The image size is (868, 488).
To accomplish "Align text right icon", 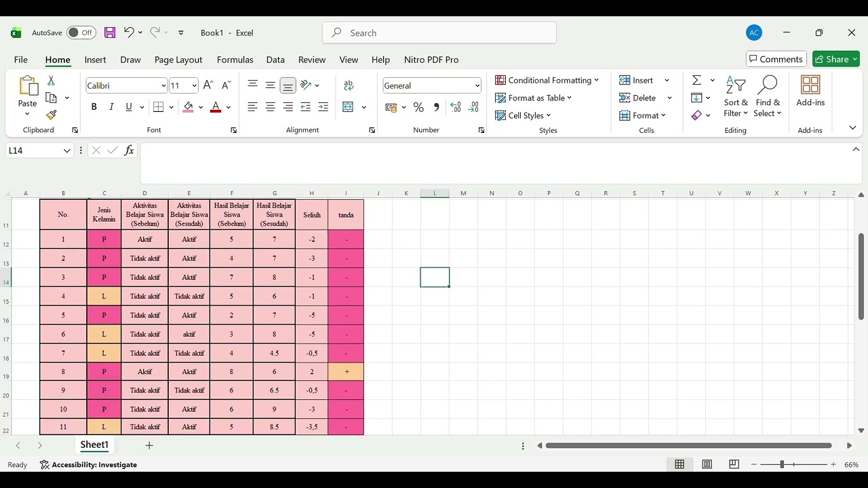I will point(288,107).
